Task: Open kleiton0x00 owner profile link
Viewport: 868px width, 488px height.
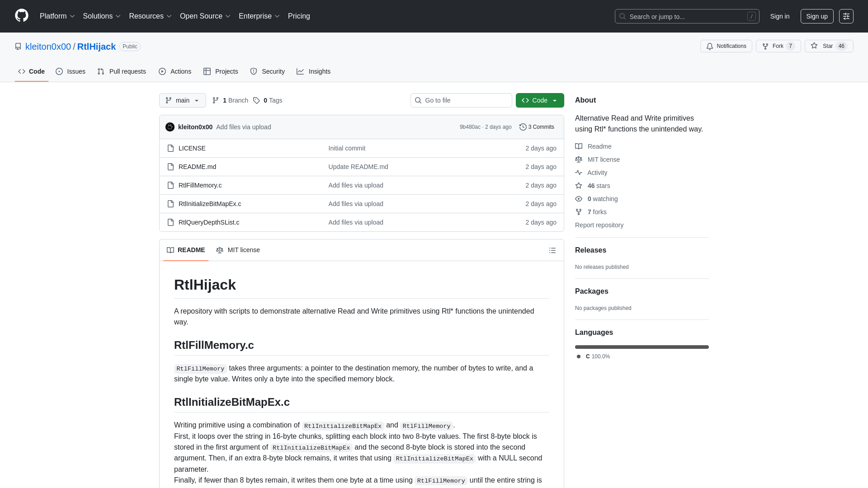Action: click(48, 47)
